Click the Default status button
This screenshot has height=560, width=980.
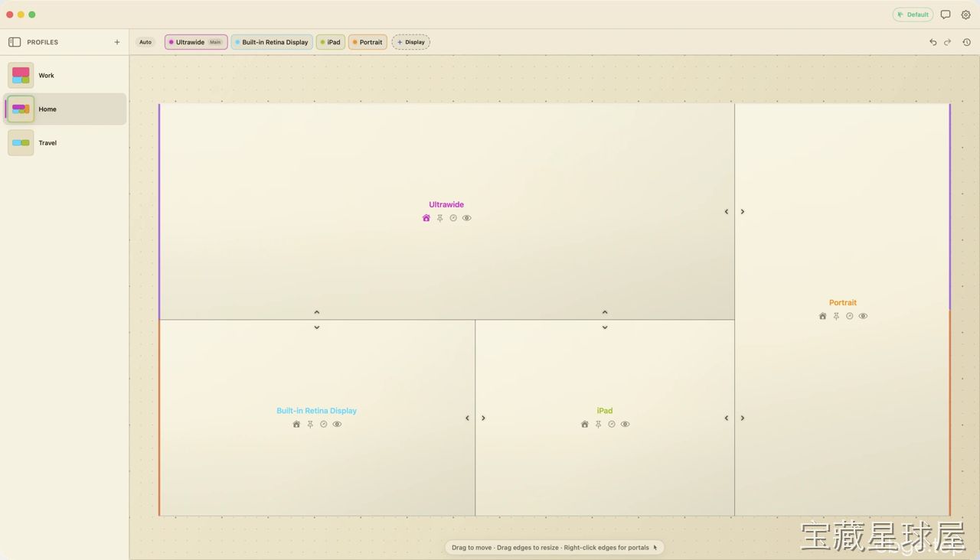(913, 15)
